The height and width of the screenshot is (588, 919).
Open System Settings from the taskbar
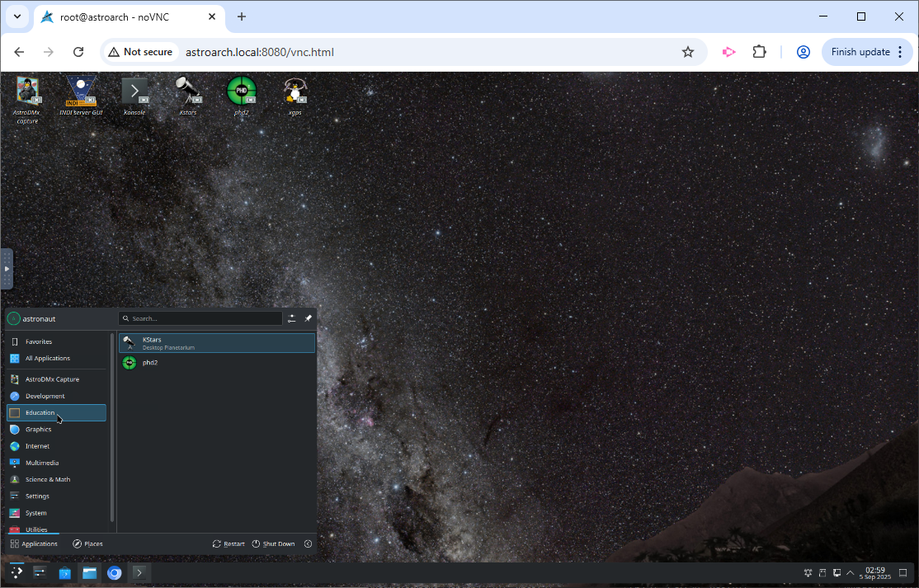click(40, 572)
